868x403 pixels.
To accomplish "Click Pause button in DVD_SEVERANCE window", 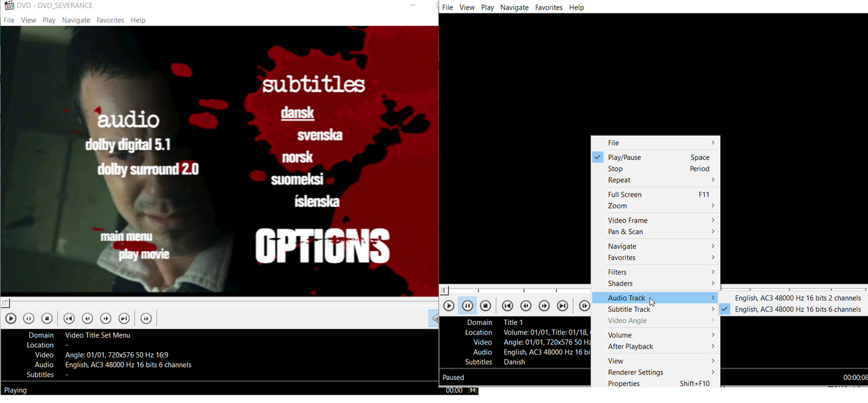I will 28,318.
